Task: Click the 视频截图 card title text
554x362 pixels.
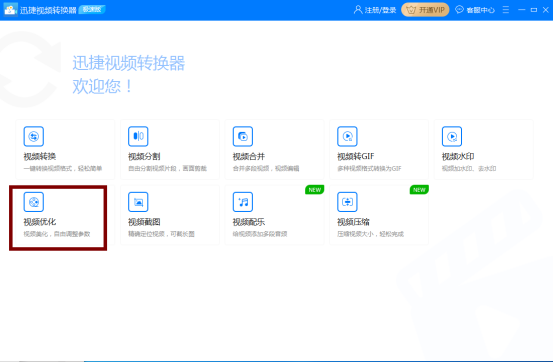Action: (x=144, y=222)
